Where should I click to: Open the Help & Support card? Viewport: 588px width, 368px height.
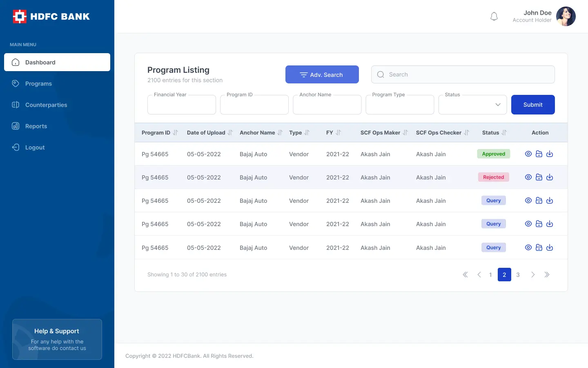click(x=57, y=339)
